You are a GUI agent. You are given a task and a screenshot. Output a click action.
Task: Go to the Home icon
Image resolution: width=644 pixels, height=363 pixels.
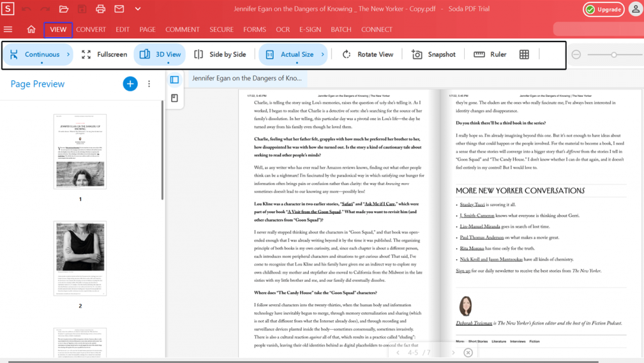[31, 30]
